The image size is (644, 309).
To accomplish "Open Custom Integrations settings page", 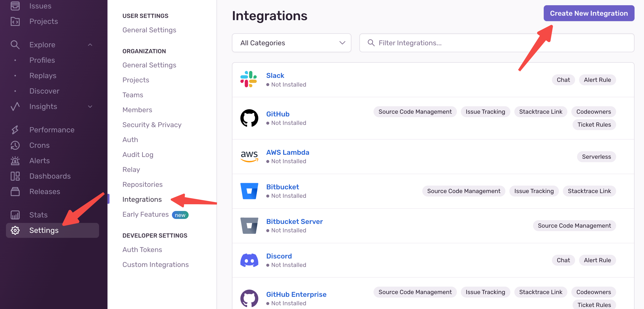I will (x=155, y=264).
